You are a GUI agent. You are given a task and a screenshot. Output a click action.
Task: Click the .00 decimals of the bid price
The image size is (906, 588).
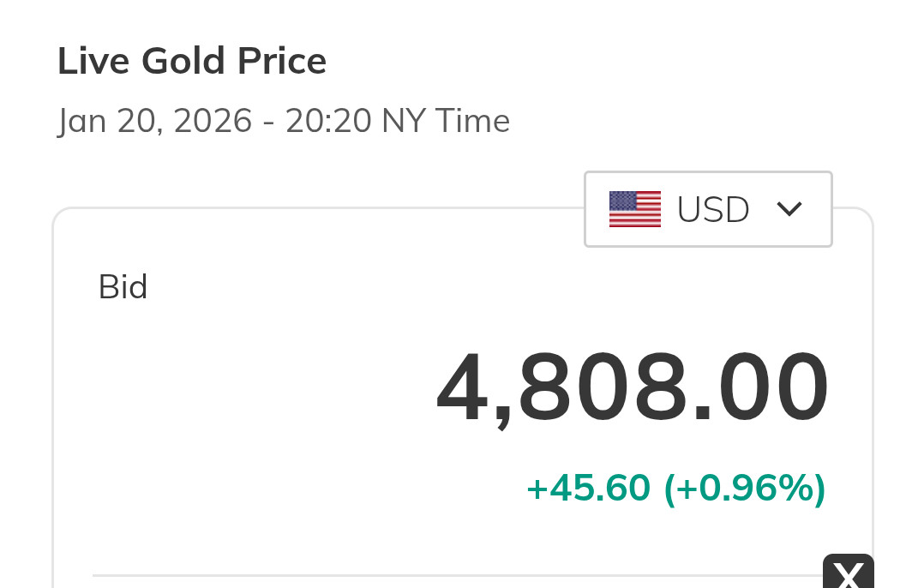pyautogui.click(x=761, y=389)
